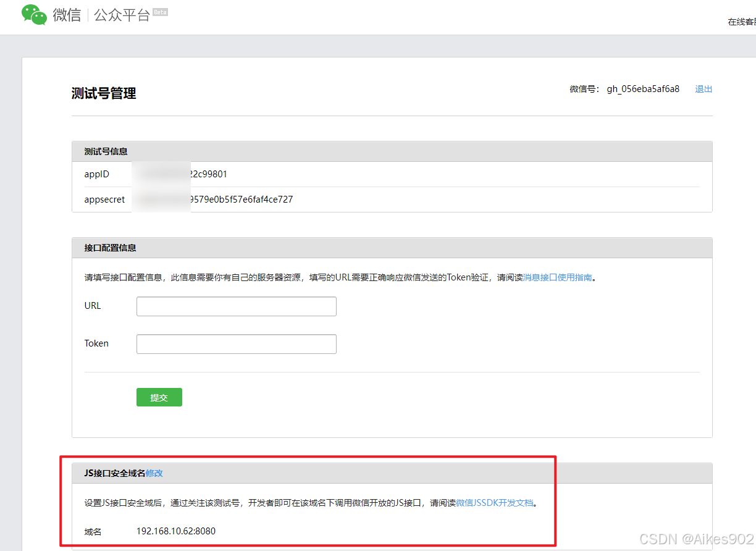The width and height of the screenshot is (756, 551).
Task: Click the Token input field
Action: [x=237, y=344]
